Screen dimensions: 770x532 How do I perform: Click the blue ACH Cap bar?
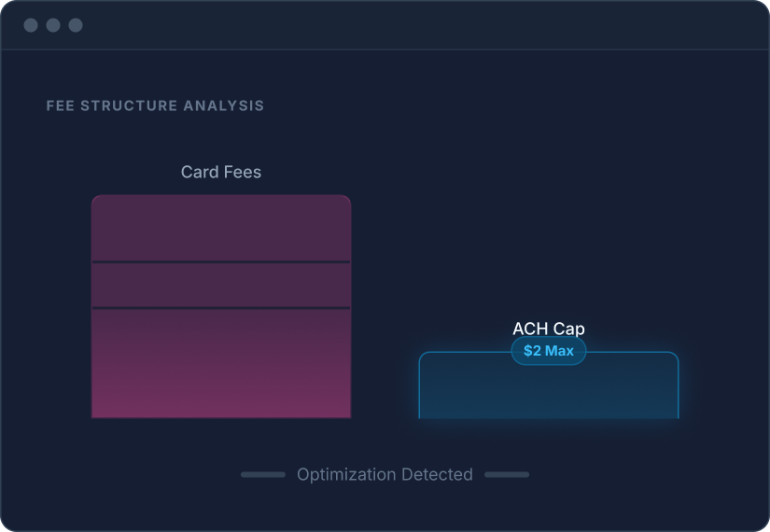[x=549, y=392]
